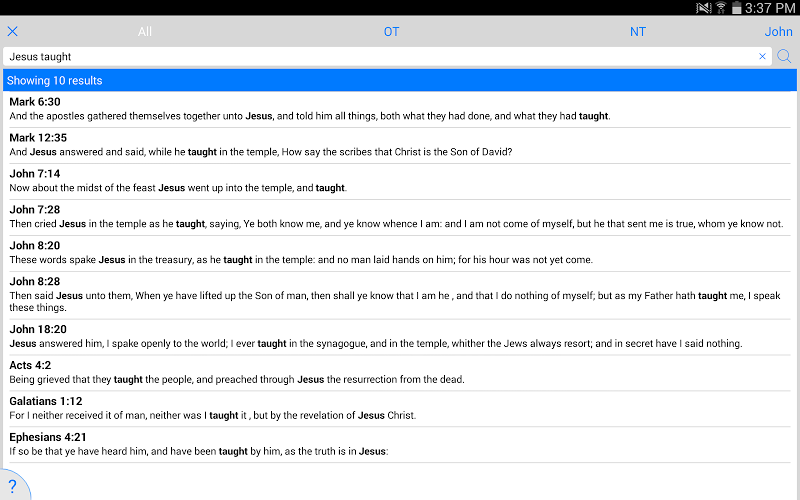Viewport: 800px width, 500px height.
Task: Open the John 7:28 search result
Action: coord(400,217)
